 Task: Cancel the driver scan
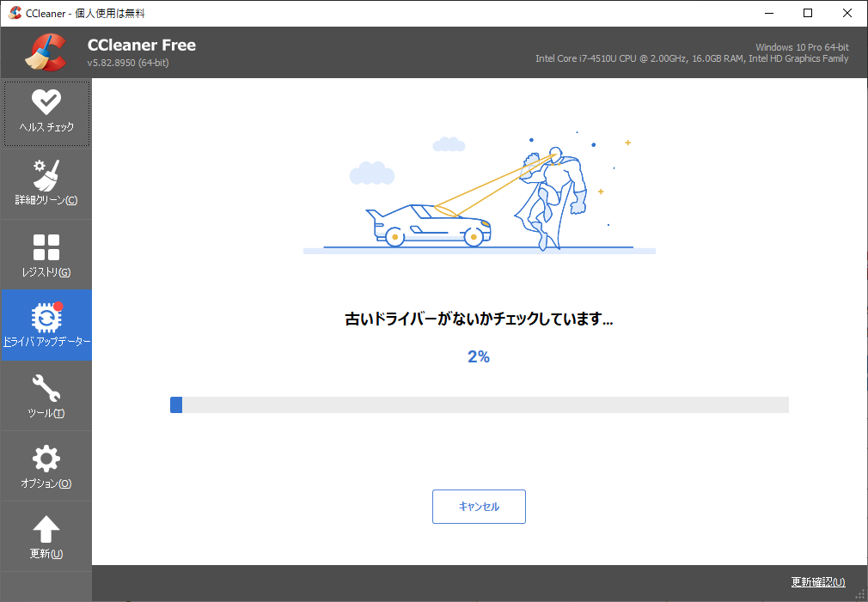point(479,506)
